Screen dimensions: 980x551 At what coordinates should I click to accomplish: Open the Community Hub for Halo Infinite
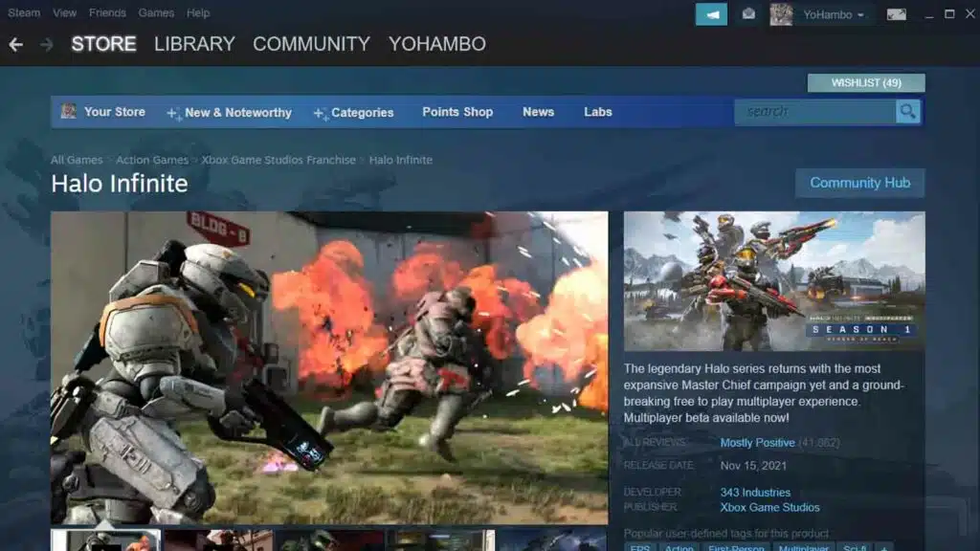859,183
